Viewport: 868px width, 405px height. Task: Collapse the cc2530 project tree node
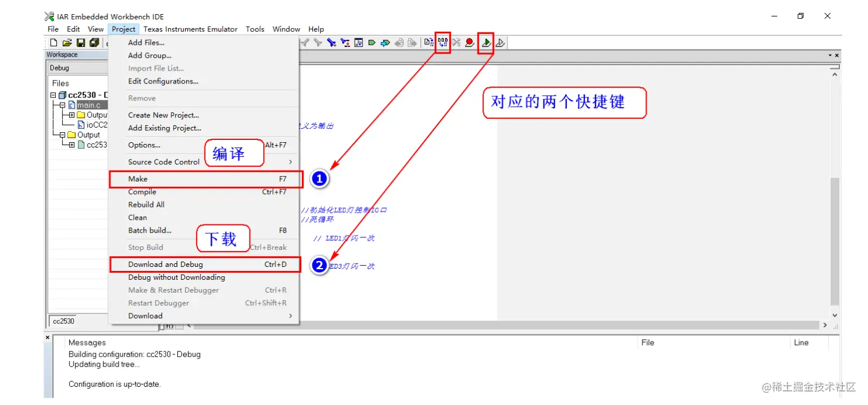pos(53,95)
